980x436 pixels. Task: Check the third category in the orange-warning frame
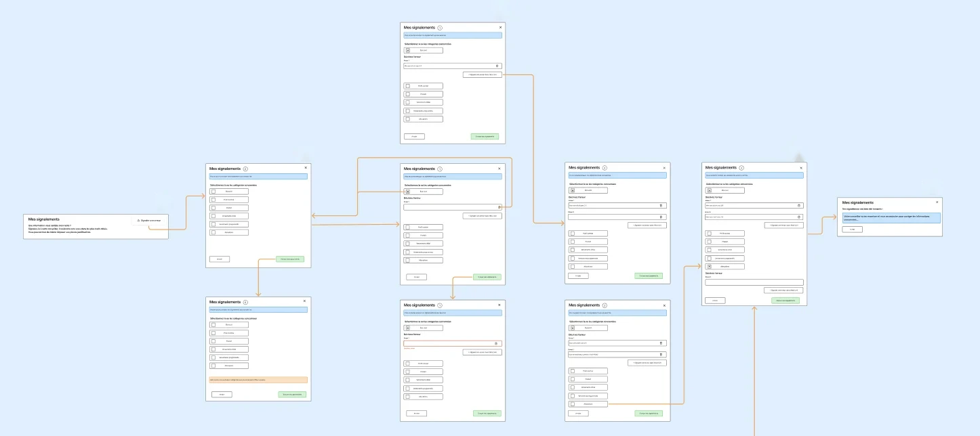(x=213, y=341)
